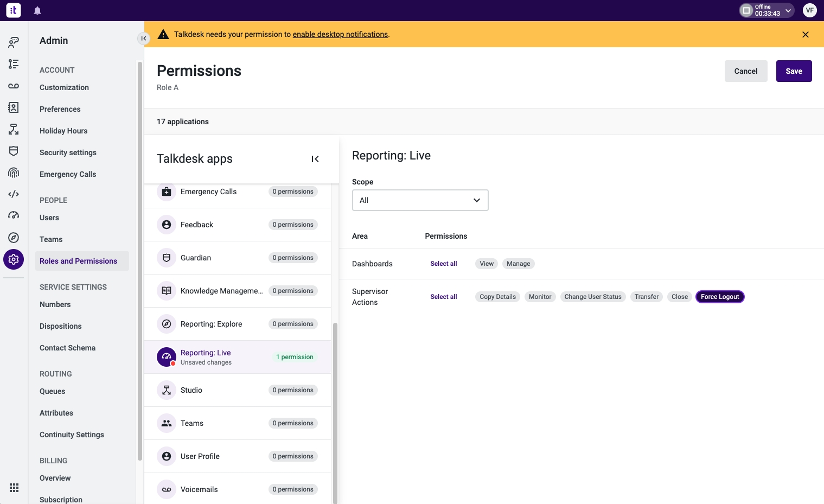Click the User Profile app icon

pyautogui.click(x=167, y=456)
